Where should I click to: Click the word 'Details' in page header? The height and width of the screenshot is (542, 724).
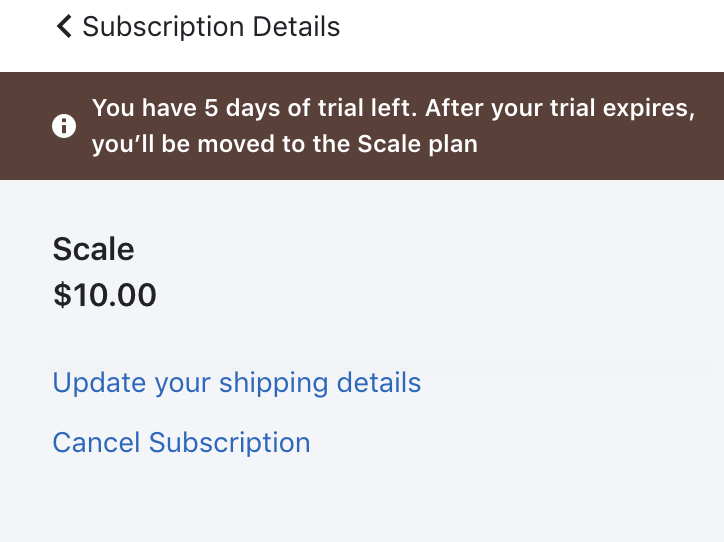pos(298,27)
